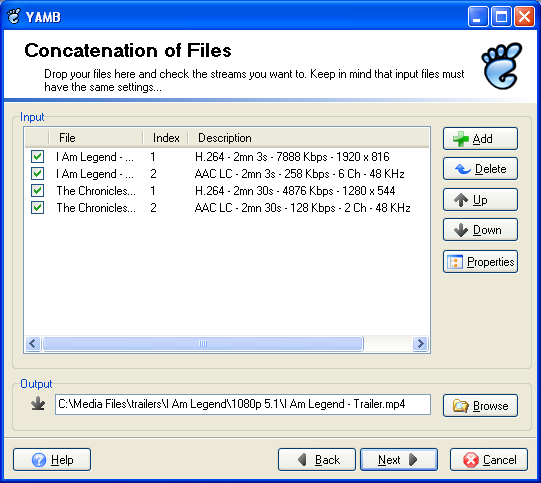Click the Down arrow icon

[461, 230]
